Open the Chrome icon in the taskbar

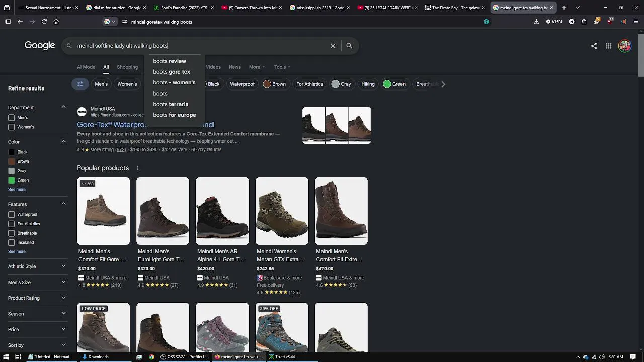click(x=151, y=357)
